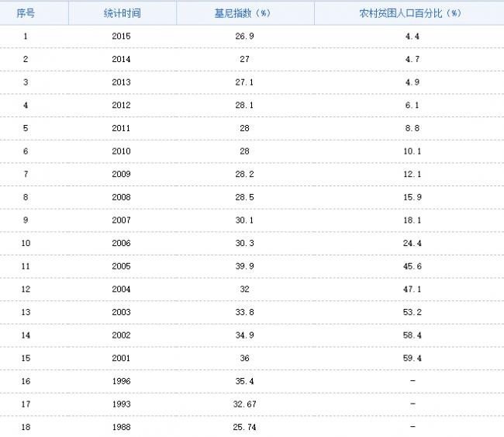This screenshot has height=437, width=504.
Task: Click the Gini value 28.1 cell
Action: point(245,105)
